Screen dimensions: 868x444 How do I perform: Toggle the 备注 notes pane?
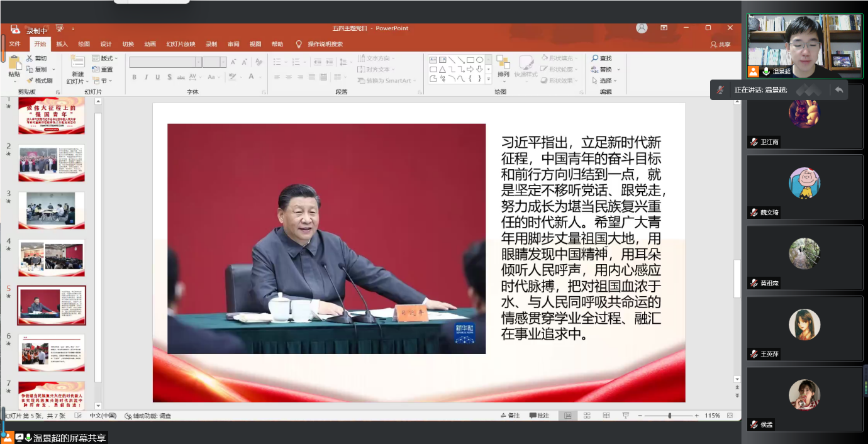coord(510,416)
